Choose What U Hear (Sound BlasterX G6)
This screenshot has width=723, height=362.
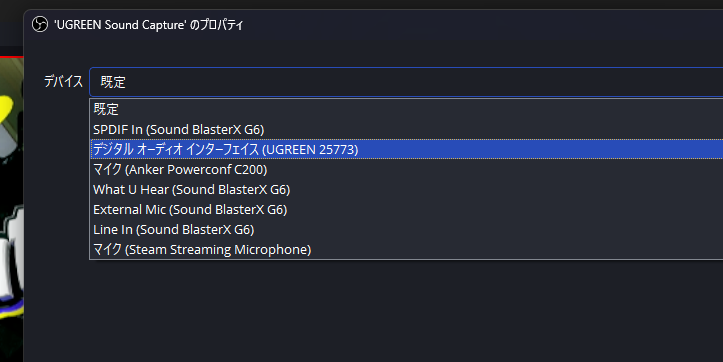tap(406, 190)
